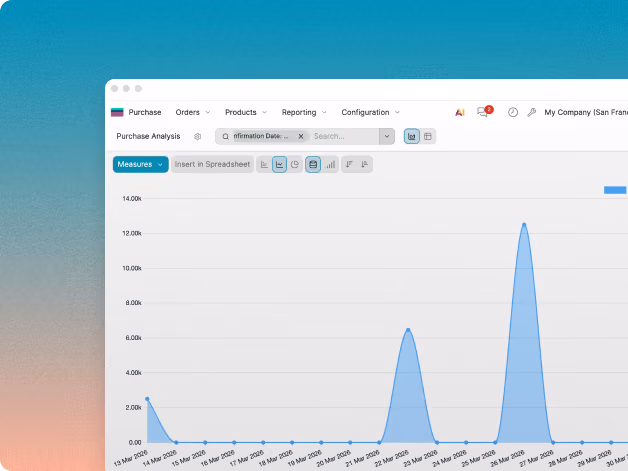Sort chart data ascending
The height and width of the screenshot is (471, 628).
point(364,165)
